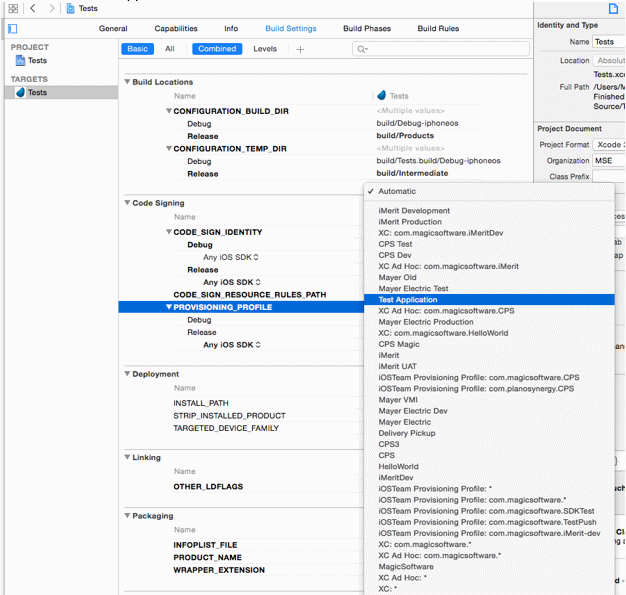This screenshot has width=626, height=595.
Task: Click the search magnifier icon in filter
Action: 362,49
